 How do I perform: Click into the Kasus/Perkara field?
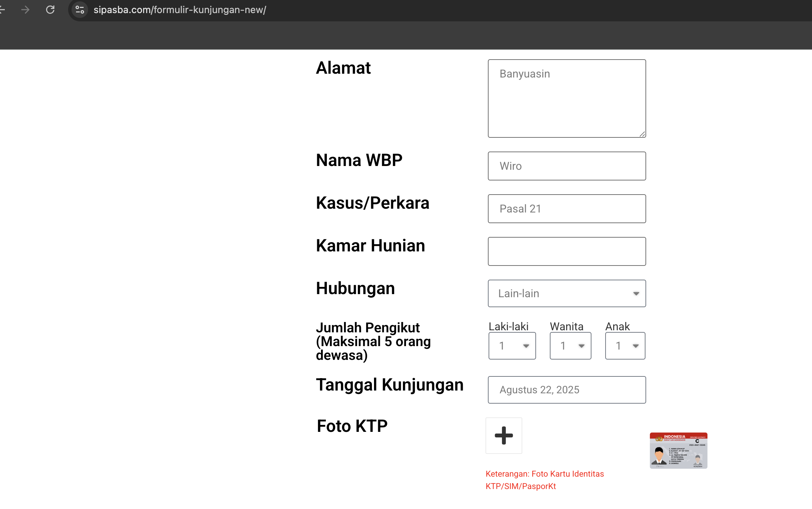pos(567,209)
